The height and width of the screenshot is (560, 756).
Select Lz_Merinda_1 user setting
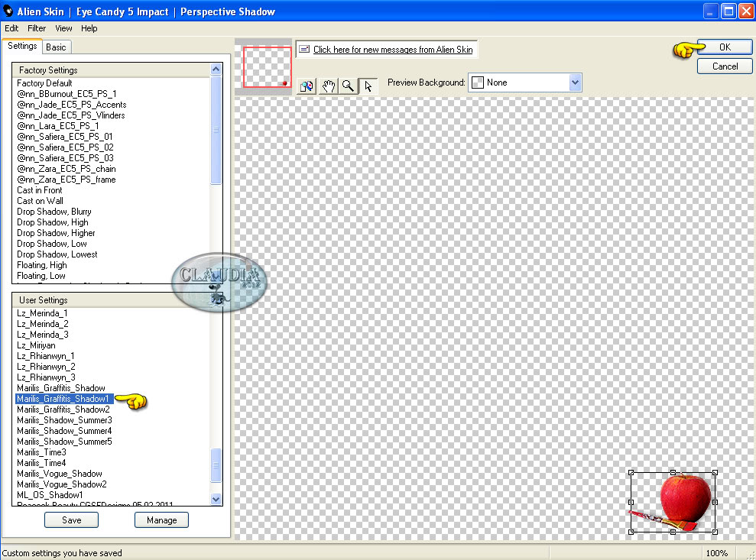(x=42, y=312)
